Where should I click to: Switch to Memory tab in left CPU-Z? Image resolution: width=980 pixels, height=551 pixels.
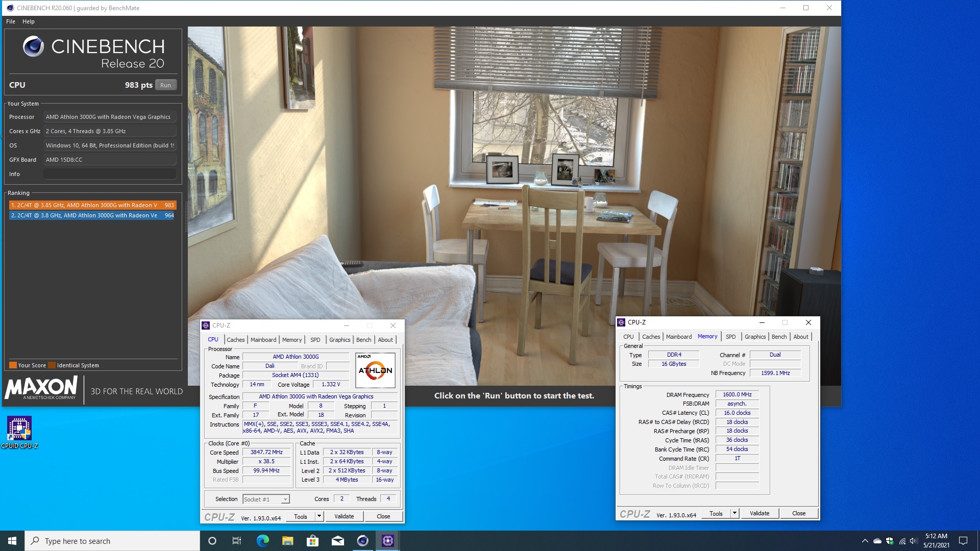292,340
